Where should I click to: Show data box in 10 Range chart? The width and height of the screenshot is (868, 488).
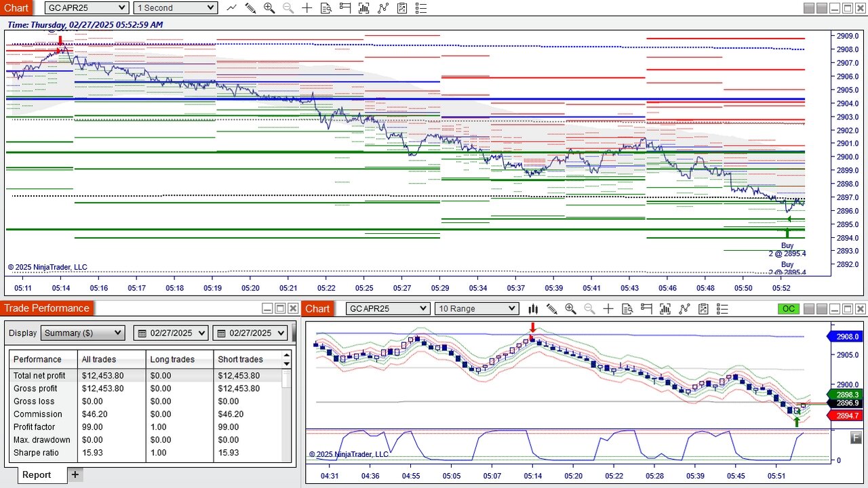coord(627,309)
